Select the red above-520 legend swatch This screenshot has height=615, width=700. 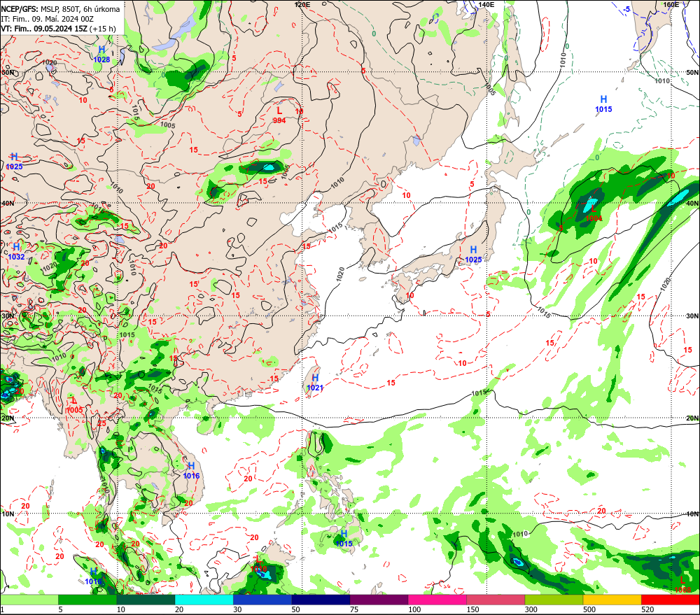(x=671, y=600)
